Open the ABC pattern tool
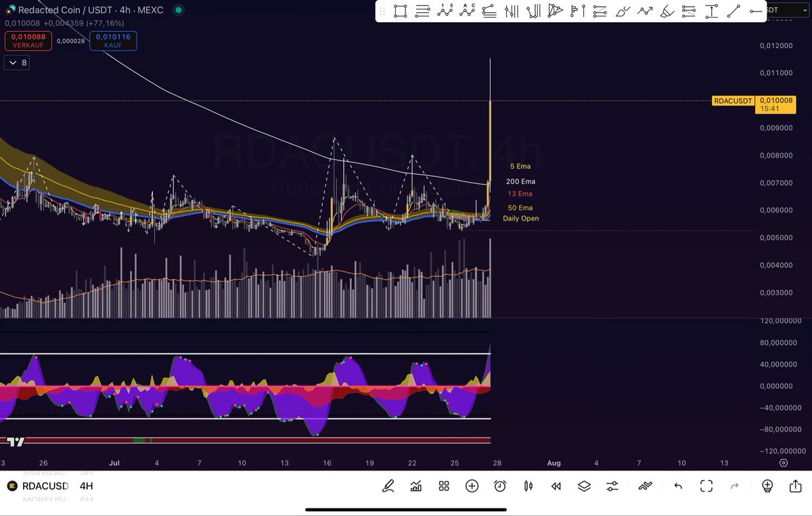Image resolution: width=812 pixels, height=516 pixels. [467, 12]
